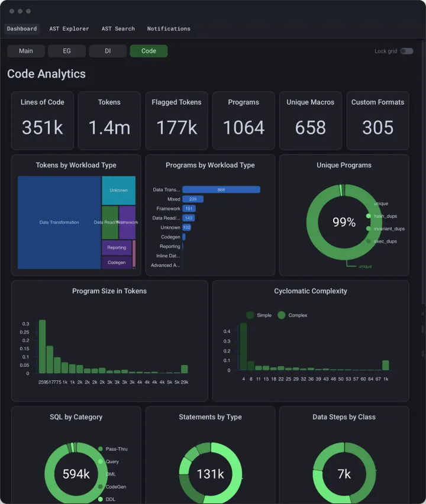Open the AST Search tab
Screen dimensions: 426x504
118,28
